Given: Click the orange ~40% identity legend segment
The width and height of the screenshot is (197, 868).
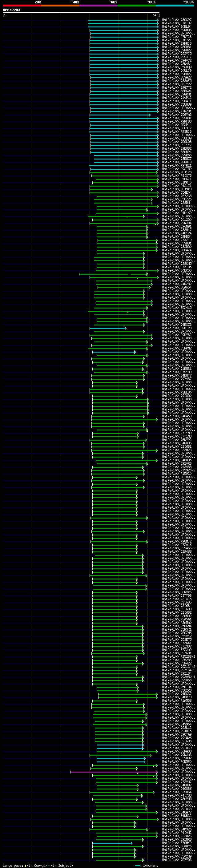Looking at the screenshot, I should [x=60, y=6].
